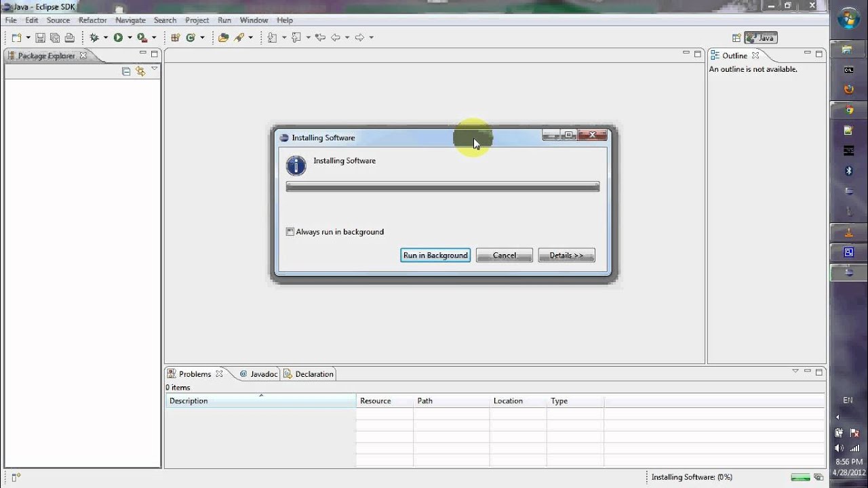Switch to the Javadoc tab

258,374
